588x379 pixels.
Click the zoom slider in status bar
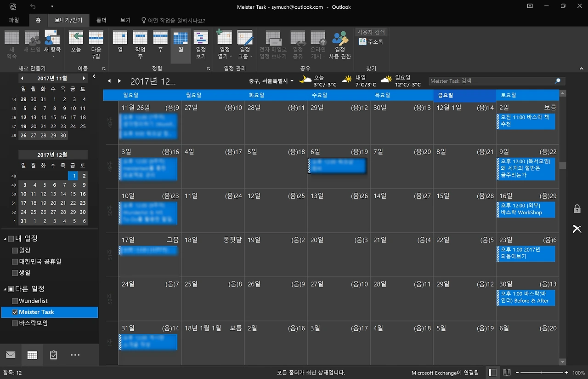542,373
